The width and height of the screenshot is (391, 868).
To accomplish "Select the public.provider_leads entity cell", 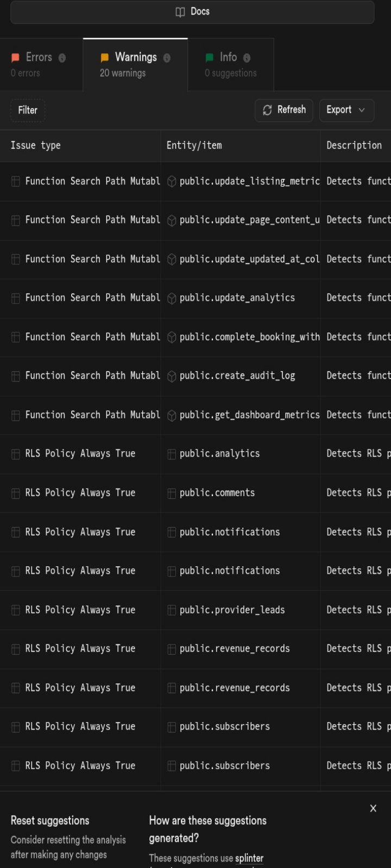I will (x=241, y=610).
